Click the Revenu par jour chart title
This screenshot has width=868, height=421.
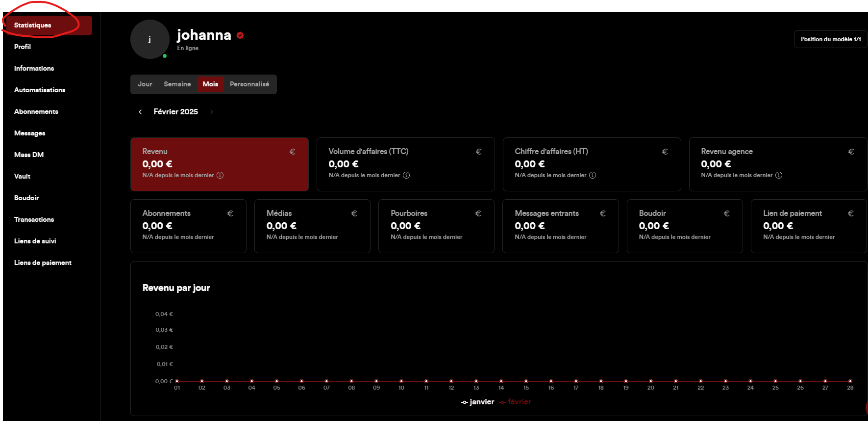click(176, 288)
